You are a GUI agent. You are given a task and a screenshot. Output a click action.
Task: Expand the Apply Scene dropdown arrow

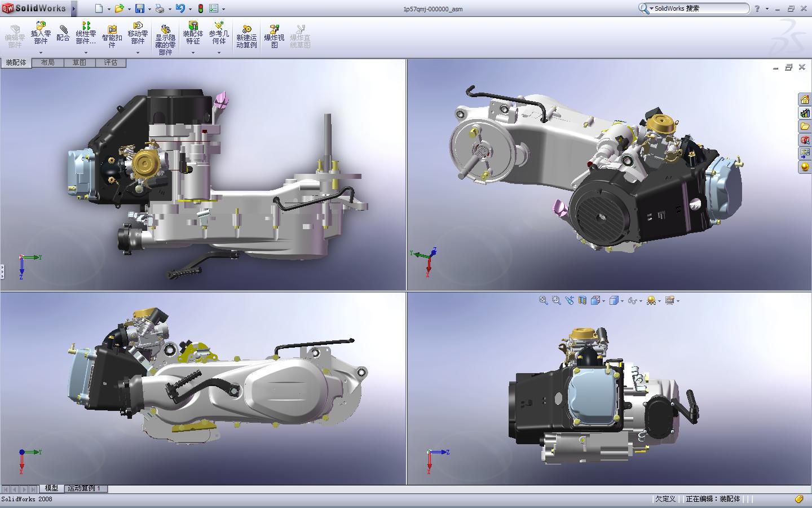coord(659,301)
